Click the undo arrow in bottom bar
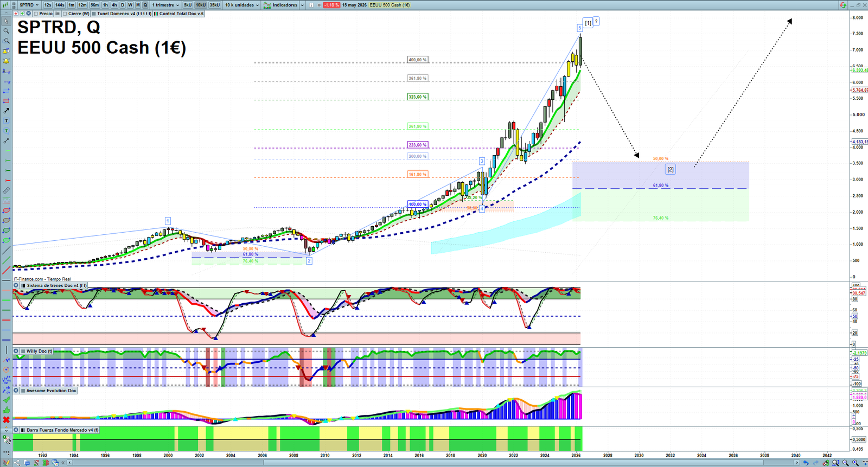The height and width of the screenshot is (467, 868). coord(806,463)
